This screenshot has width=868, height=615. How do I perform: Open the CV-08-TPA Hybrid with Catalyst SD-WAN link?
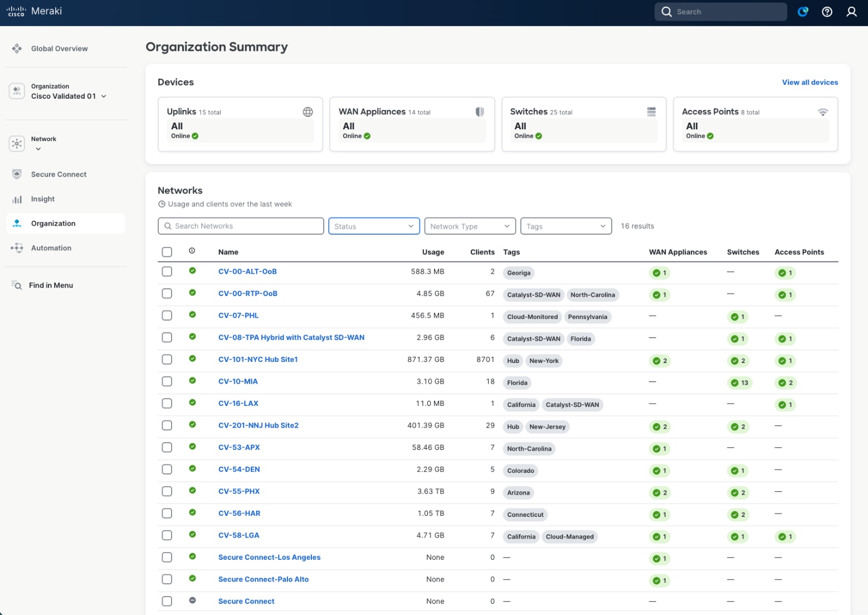[x=291, y=338]
